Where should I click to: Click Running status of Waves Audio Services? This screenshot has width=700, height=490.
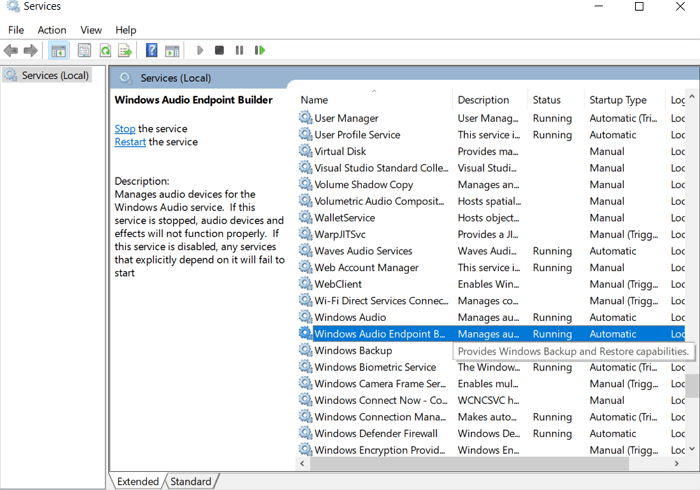[552, 251]
